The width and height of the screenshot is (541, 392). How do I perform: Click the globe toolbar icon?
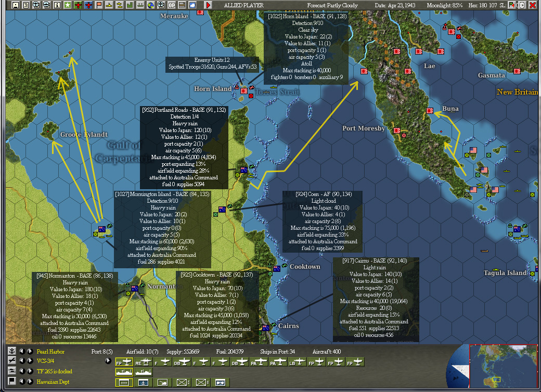tap(151, 5)
